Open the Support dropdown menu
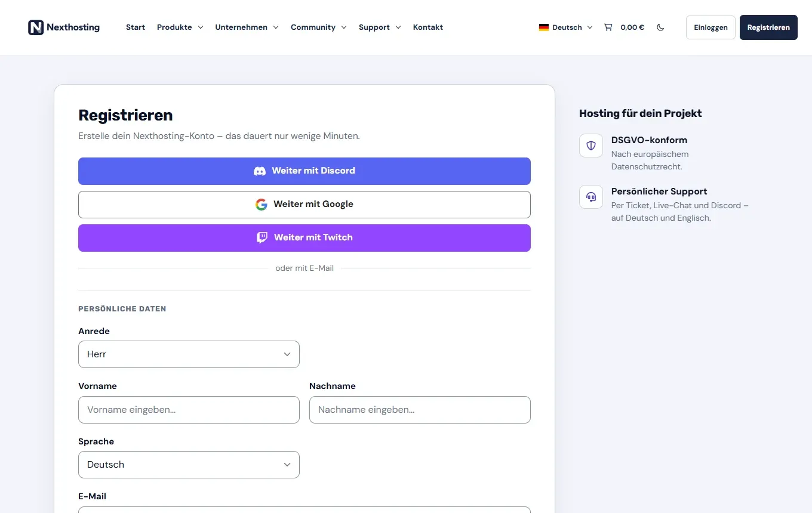Screen dimensions: 812x513 tap(380, 27)
